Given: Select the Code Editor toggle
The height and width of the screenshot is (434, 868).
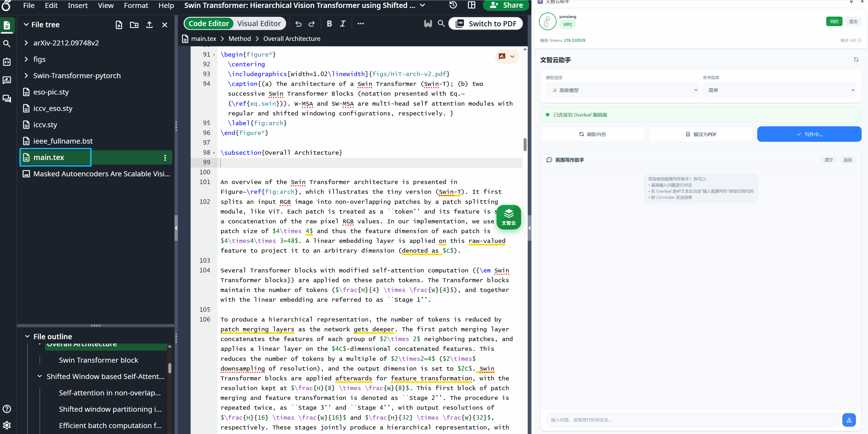Looking at the screenshot, I should [209, 24].
